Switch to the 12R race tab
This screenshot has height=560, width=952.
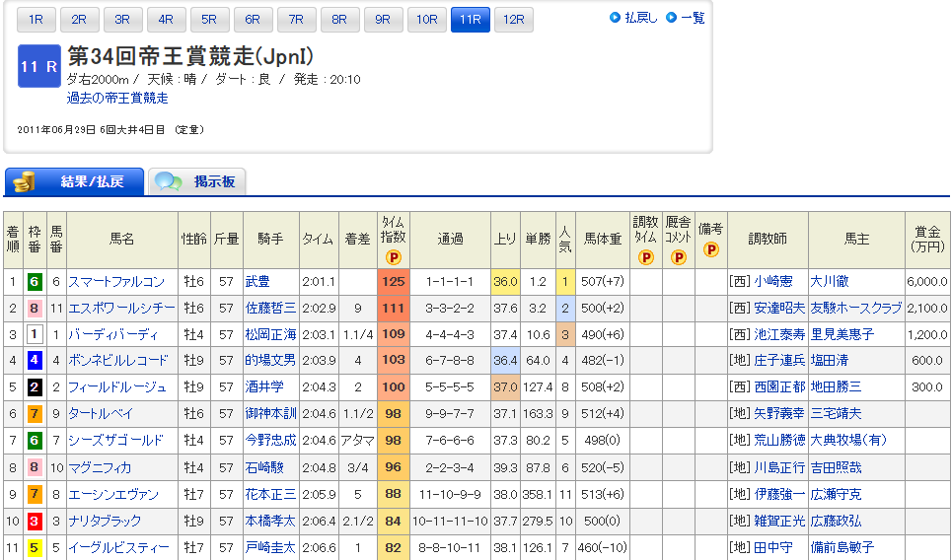tap(513, 20)
